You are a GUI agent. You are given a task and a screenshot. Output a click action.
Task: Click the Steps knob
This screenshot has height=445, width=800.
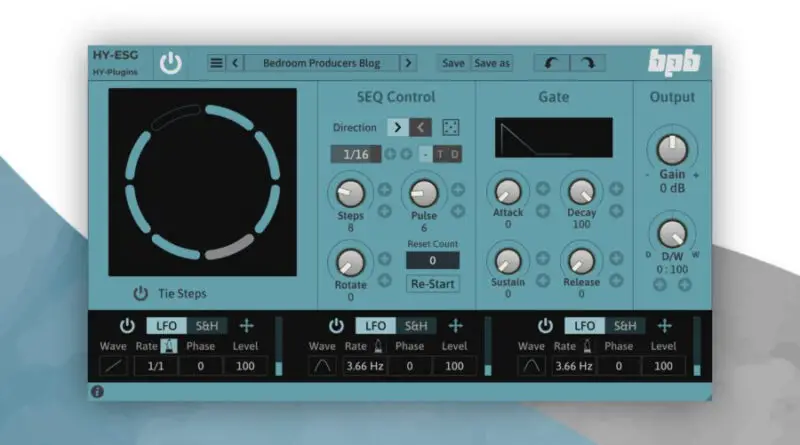click(x=351, y=193)
